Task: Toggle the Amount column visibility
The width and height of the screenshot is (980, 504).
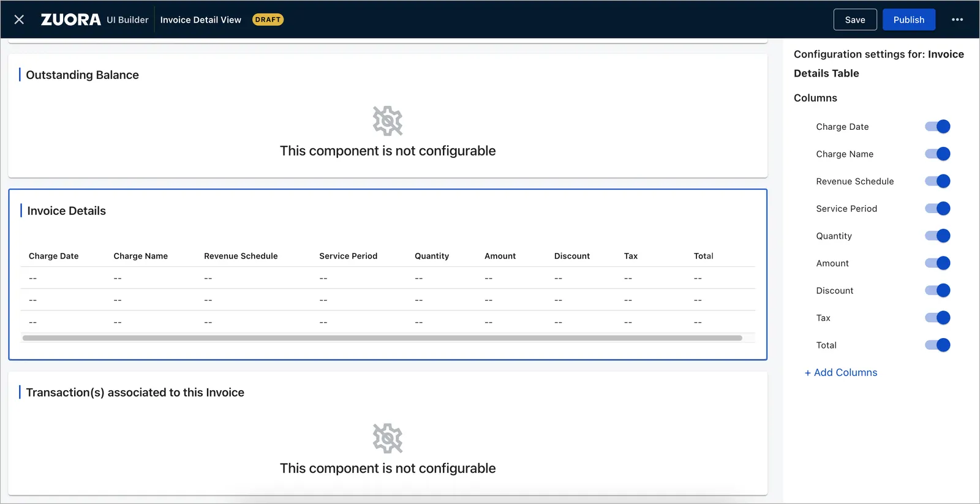Action: (x=937, y=263)
